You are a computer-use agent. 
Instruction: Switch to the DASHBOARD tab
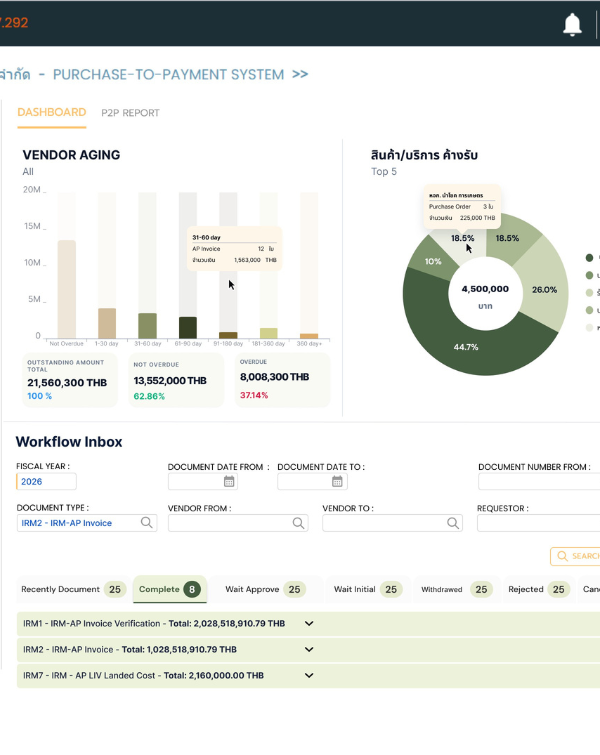[52, 112]
